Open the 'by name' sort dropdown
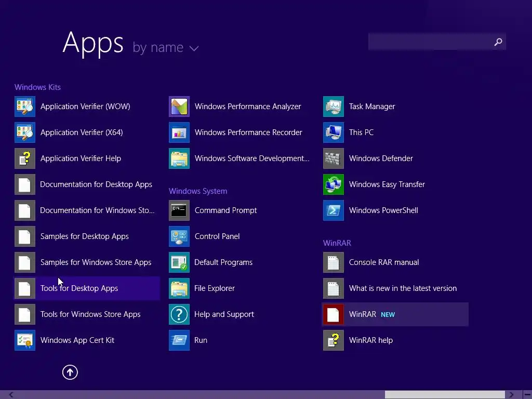 tap(166, 47)
